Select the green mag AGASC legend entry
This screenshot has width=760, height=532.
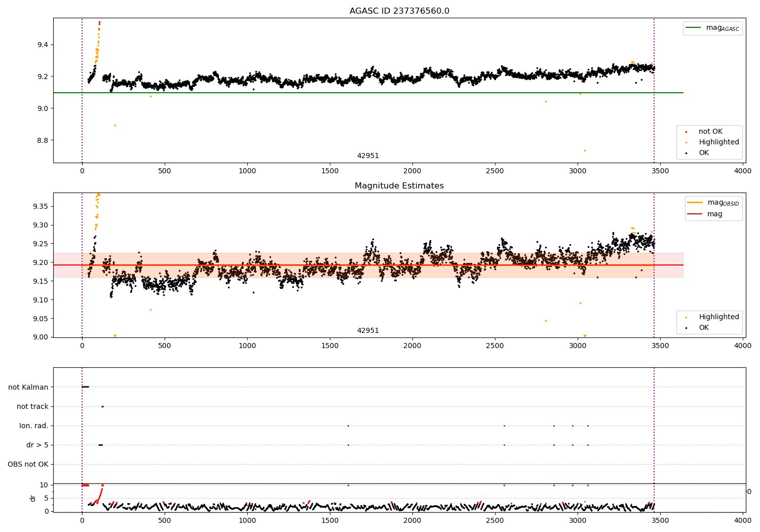[x=712, y=28]
